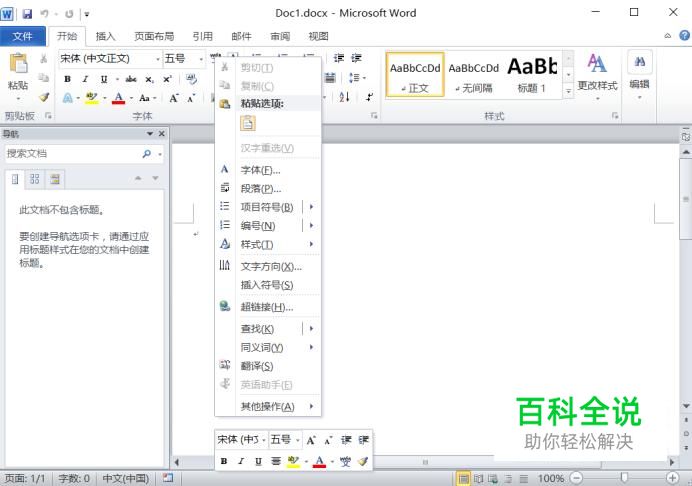Viewport: 692px width, 486px height.
Task: Show search results tab in navigation pane
Action: click(x=55, y=179)
